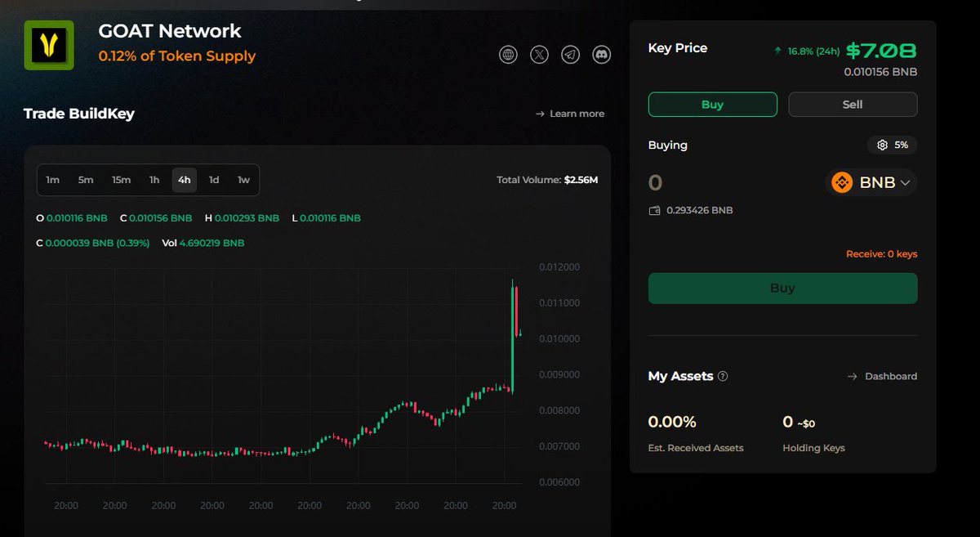
Task: Select the 1w timeframe
Action: coord(243,180)
